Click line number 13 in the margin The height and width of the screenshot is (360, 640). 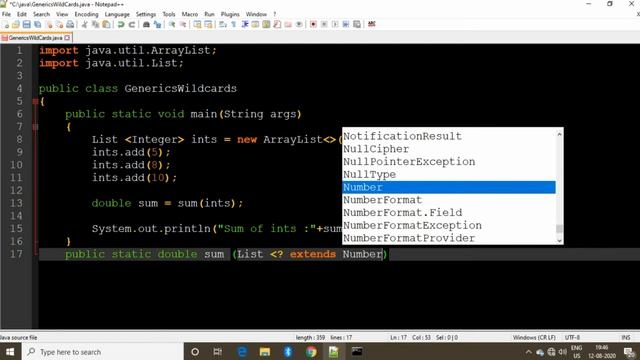16,203
